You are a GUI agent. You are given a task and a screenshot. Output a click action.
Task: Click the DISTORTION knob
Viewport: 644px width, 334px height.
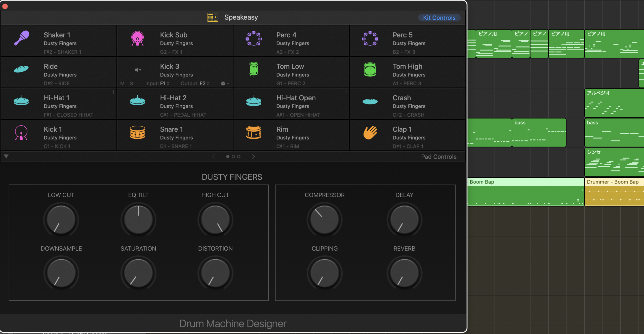215,273
